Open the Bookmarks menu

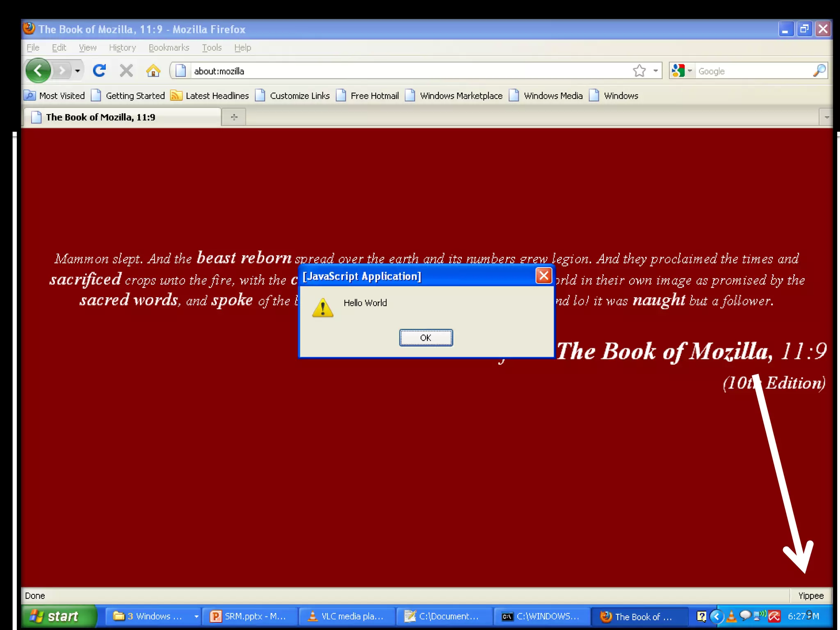click(169, 48)
